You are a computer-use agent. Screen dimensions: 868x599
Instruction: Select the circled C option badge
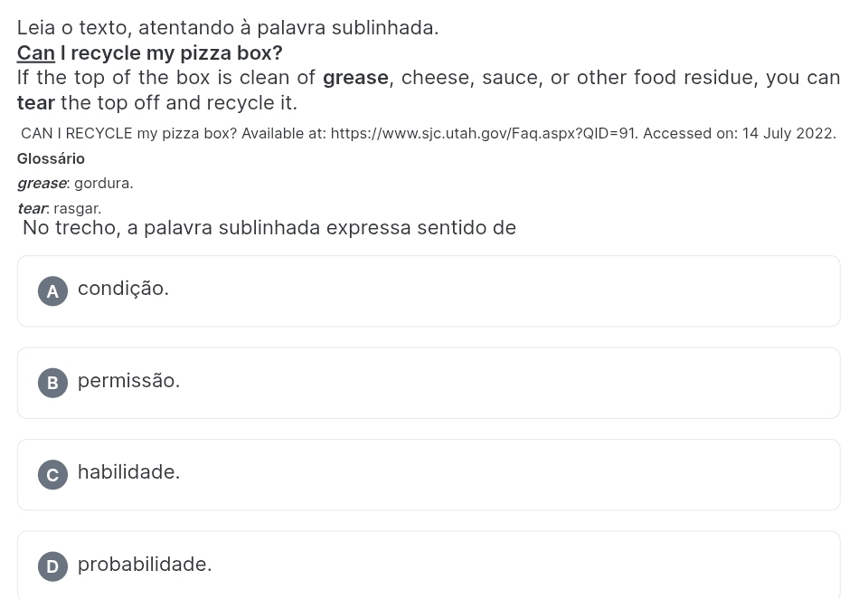pyautogui.click(x=52, y=475)
